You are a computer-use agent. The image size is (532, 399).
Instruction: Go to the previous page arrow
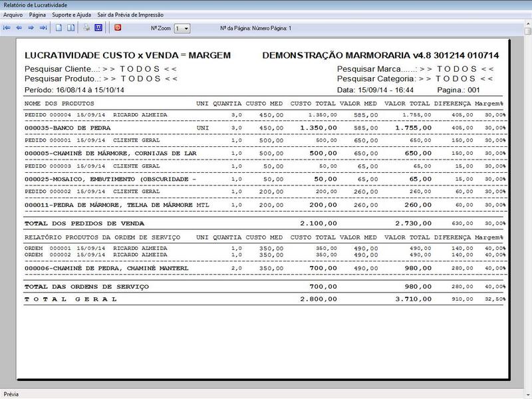[19, 28]
